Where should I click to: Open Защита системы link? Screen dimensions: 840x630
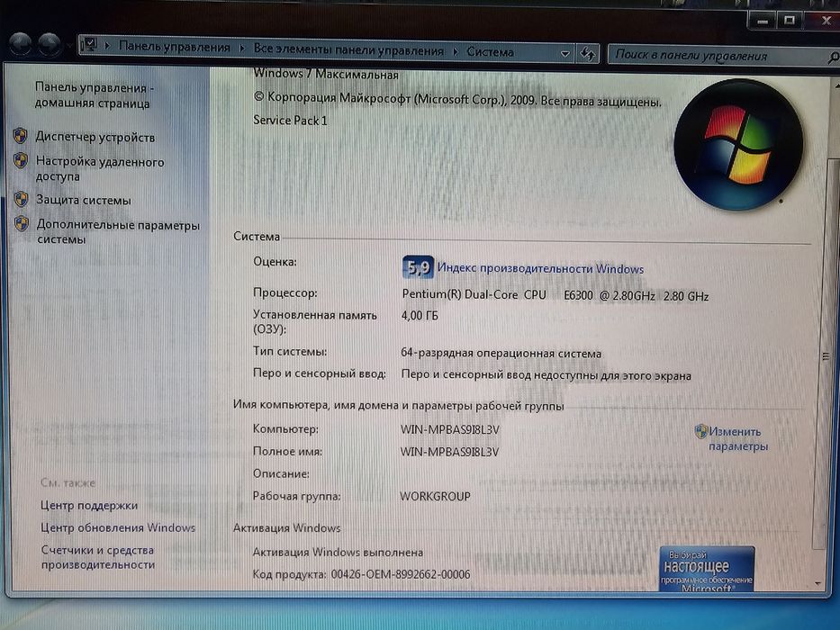[x=84, y=200]
